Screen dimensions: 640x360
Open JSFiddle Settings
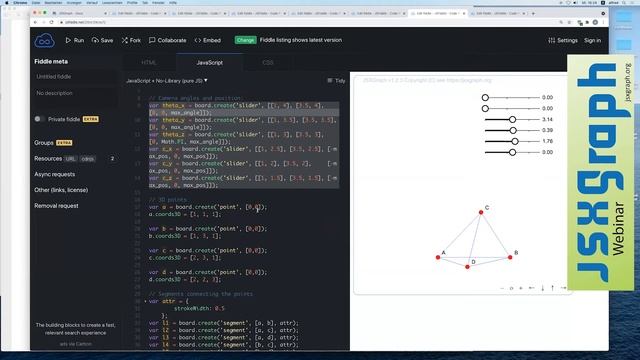563,40
